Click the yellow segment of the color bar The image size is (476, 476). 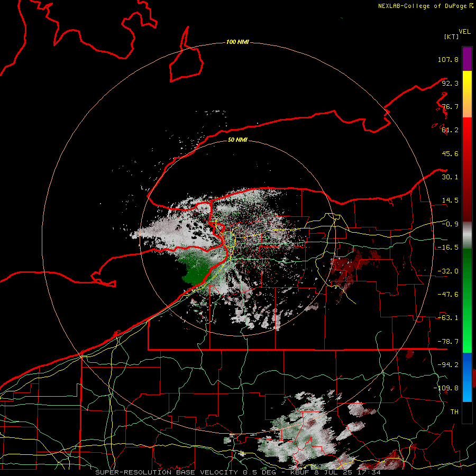coord(467,81)
